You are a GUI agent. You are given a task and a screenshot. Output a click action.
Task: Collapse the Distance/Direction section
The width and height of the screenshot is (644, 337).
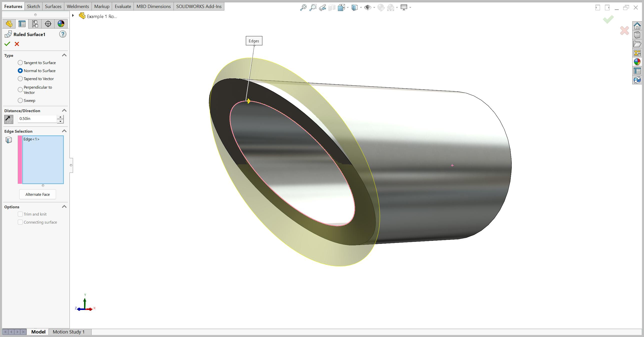point(64,110)
